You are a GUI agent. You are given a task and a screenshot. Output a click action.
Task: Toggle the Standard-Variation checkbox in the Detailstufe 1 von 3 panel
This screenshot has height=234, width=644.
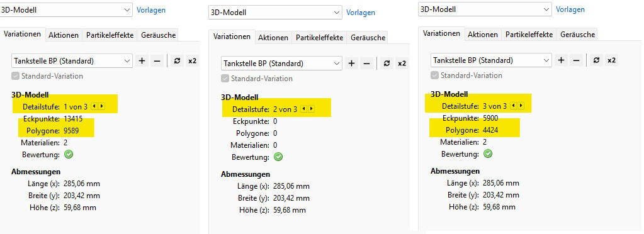tap(15, 76)
